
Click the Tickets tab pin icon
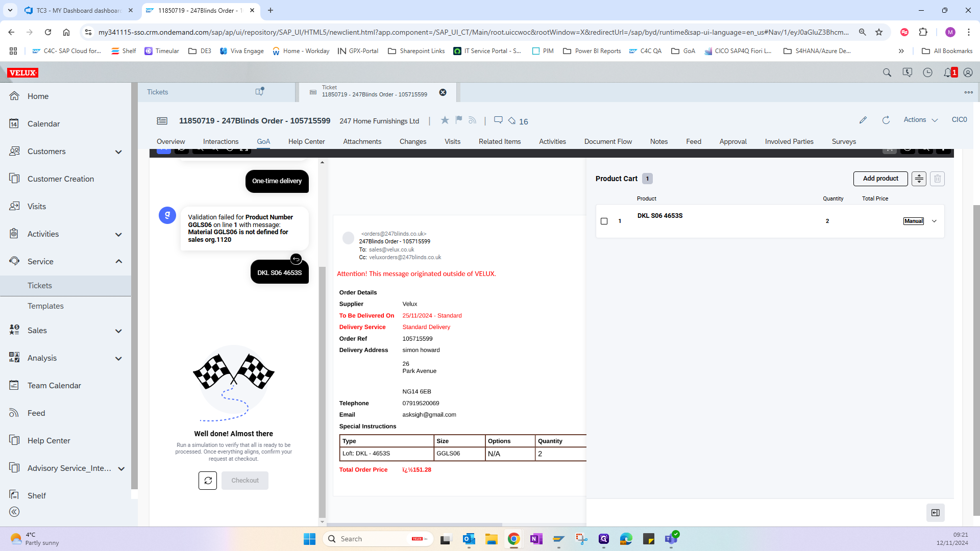259,92
